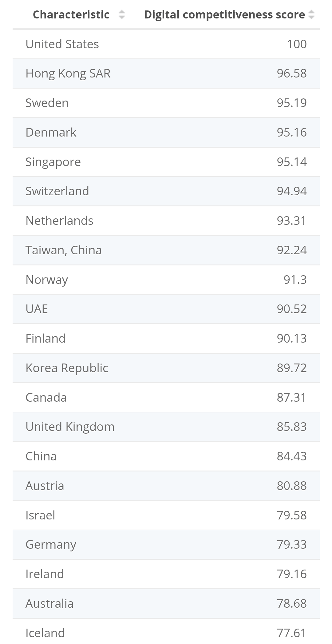Screen dimensions: 332x644
Task: Sort by Characteristic column arrows
Action: coord(122,15)
